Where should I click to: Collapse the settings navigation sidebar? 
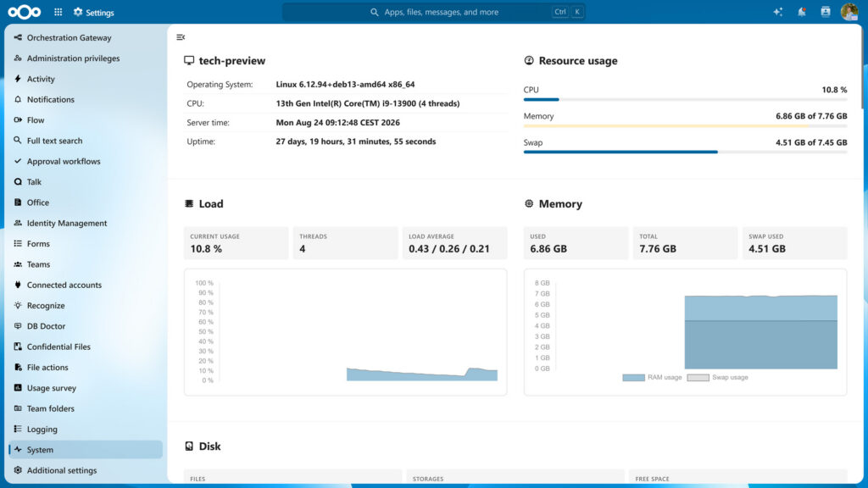click(x=181, y=37)
